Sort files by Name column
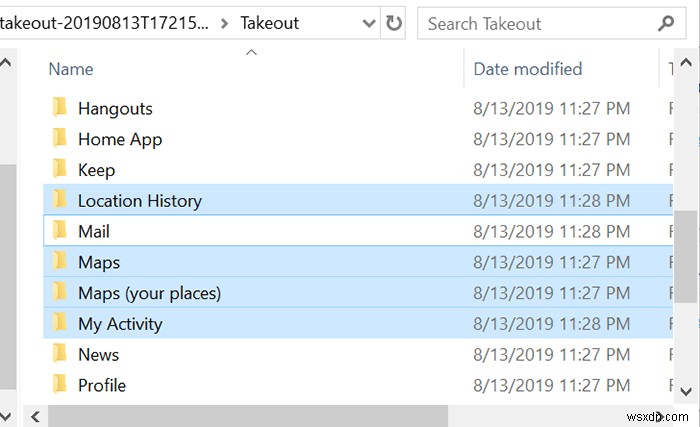700x427 pixels. (x=71, y=69)
